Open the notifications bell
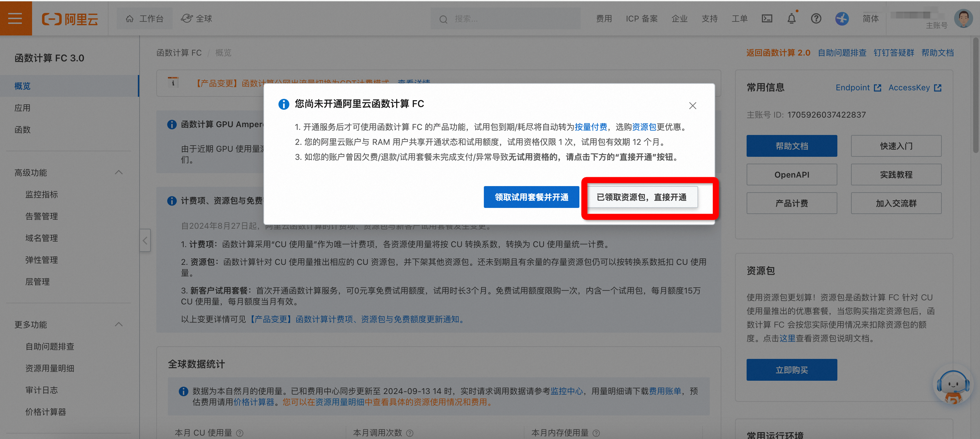This screenshot has height=439, width=980. tap(791, 19)
